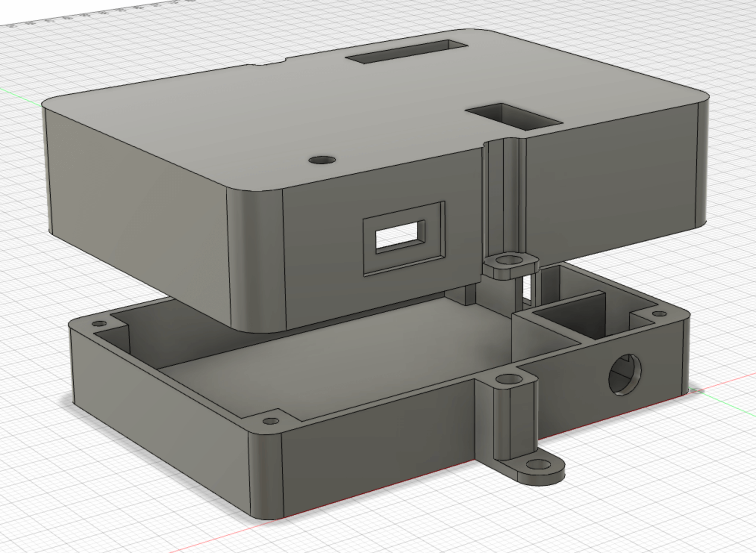Click the screw boss hole on the lid

tap(510, 259)
